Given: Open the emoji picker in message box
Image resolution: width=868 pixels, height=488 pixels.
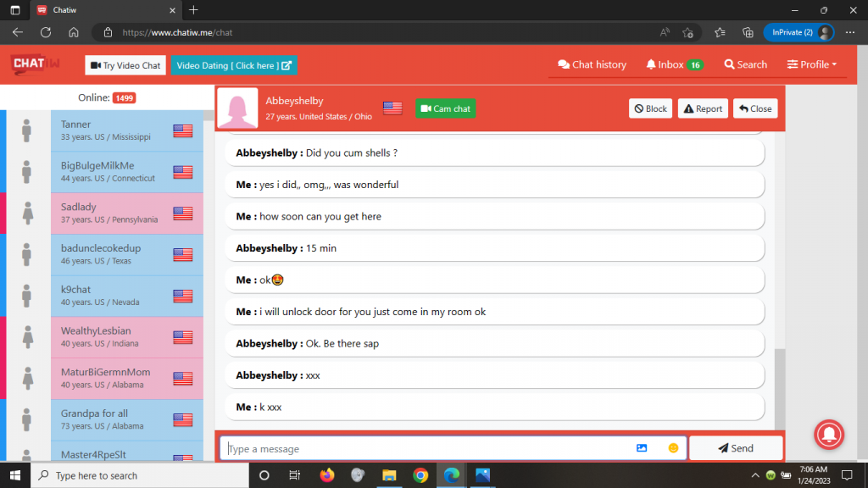Looking at the screenshot, I should click(x=673, y=448).
